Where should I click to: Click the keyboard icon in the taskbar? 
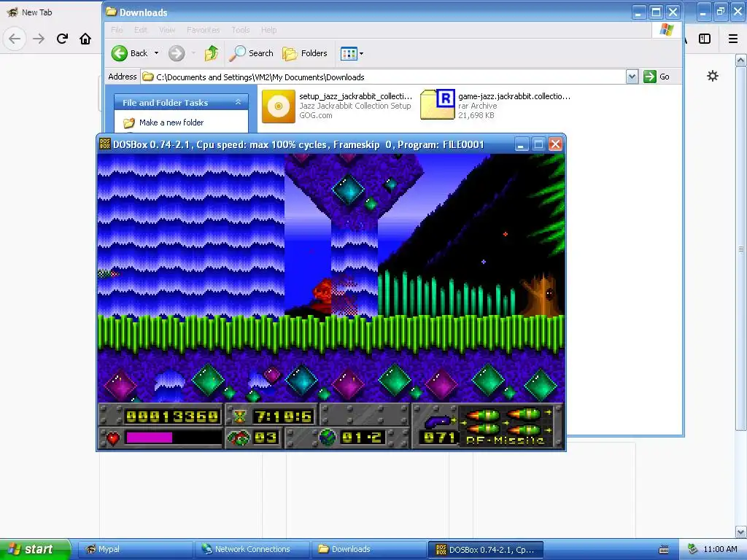pos(664,550)
